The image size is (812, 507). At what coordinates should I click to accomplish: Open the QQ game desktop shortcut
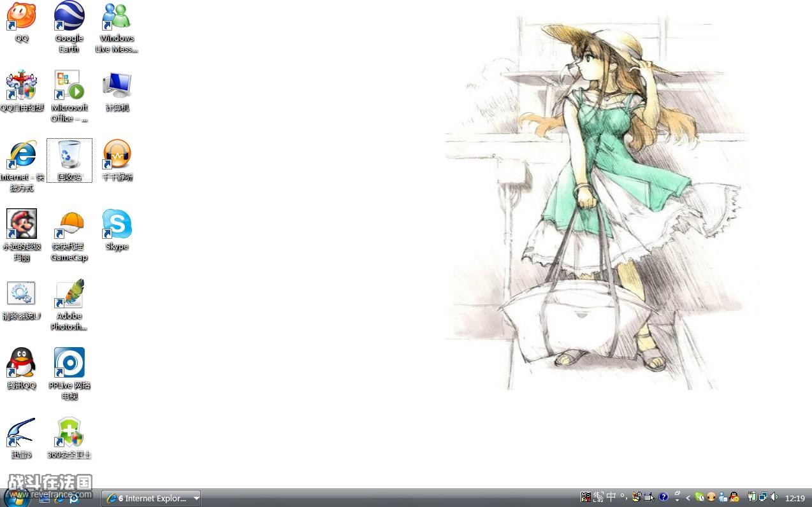(22, 22)
